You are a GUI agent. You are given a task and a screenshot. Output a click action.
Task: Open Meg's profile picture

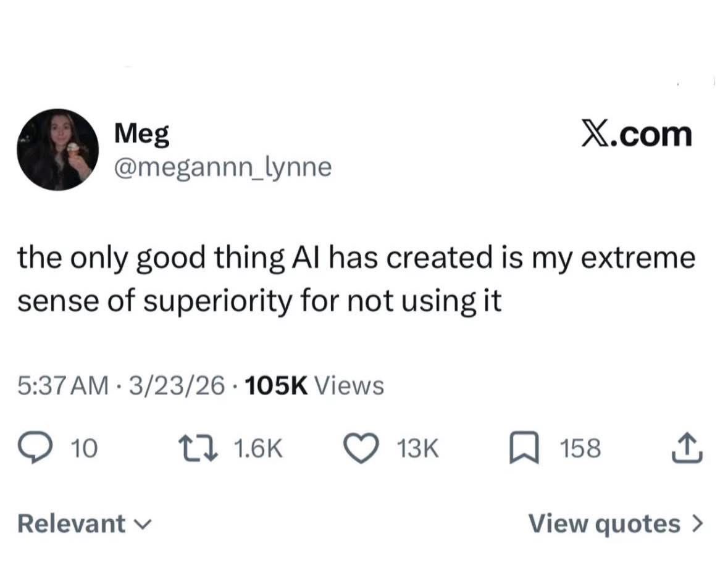coord(57,150)
